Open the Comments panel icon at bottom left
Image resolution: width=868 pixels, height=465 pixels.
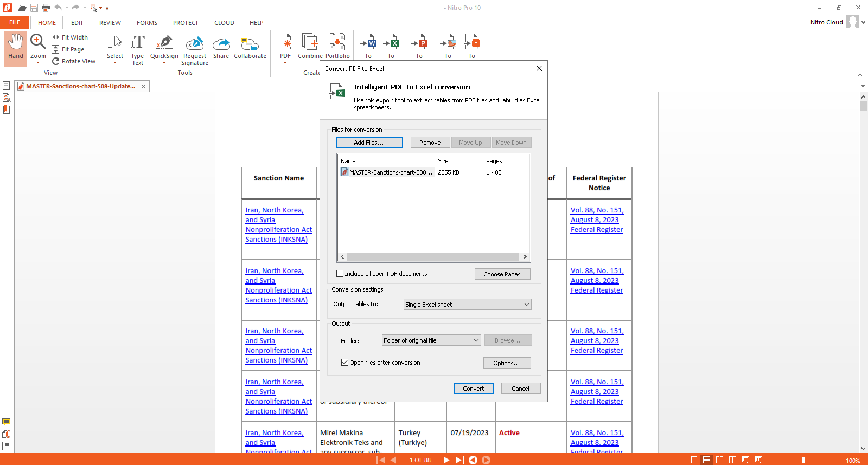pos(7,422)
